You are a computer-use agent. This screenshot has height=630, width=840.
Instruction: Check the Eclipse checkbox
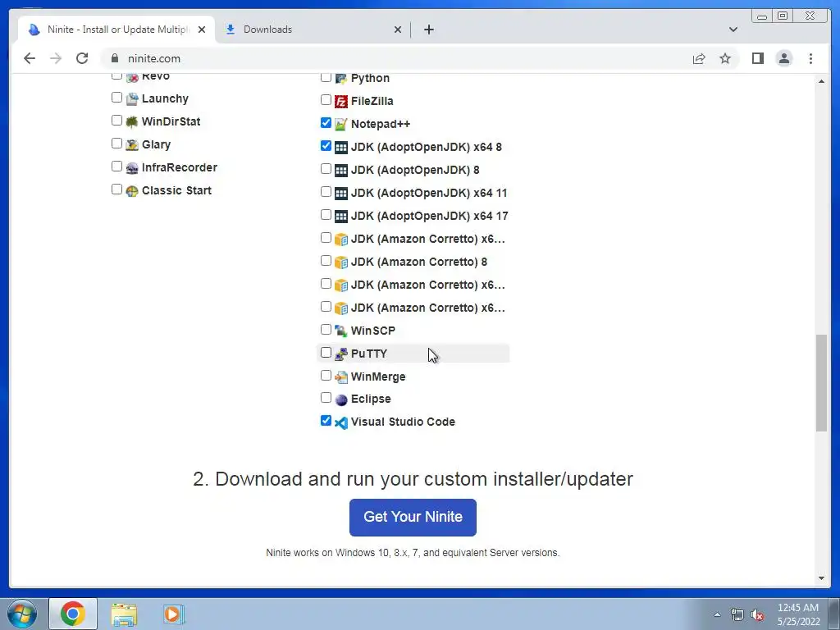coord(326,398)
